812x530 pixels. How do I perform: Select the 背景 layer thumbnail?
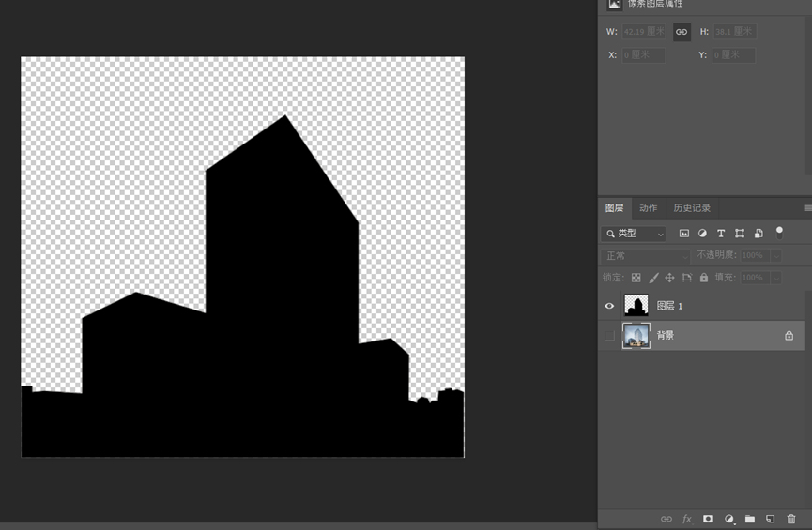click(x=636, y=336)
